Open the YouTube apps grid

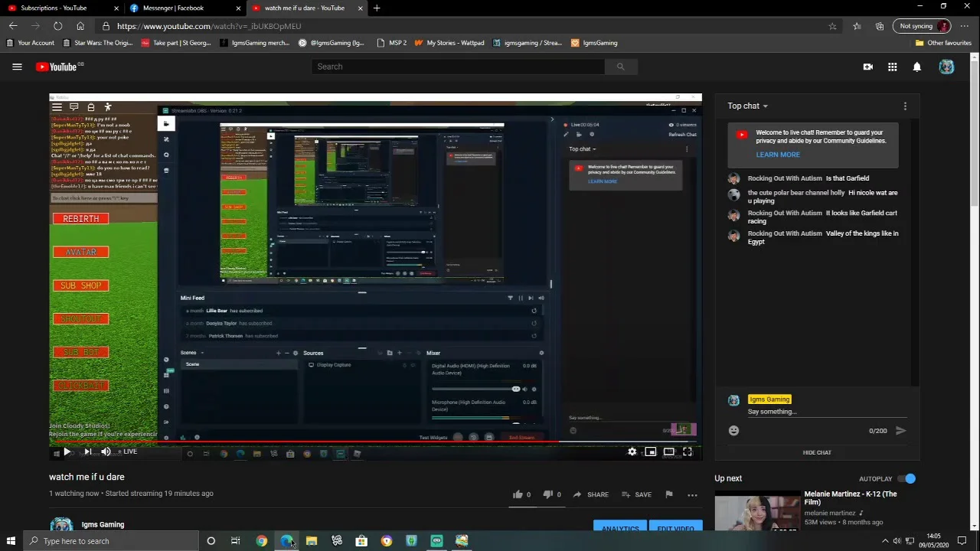point(892,67)
